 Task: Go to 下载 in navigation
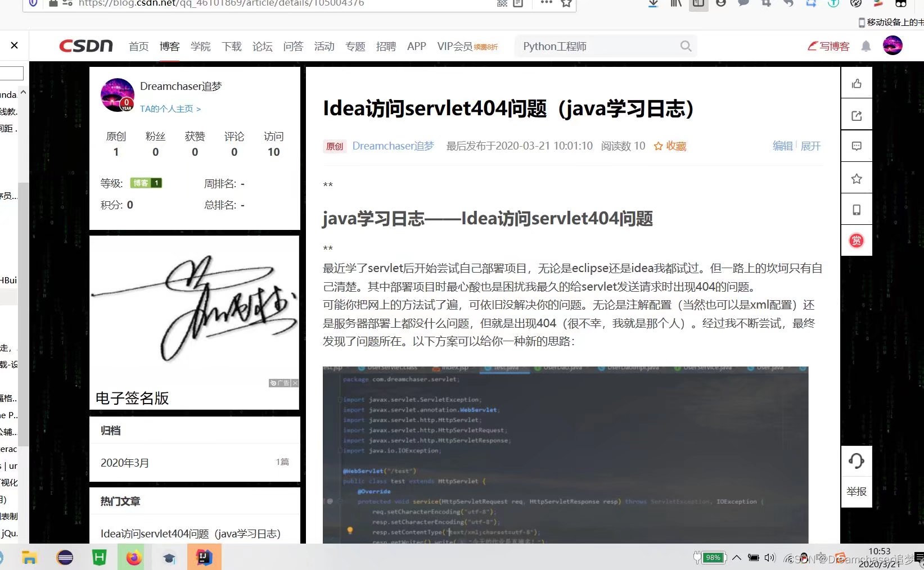[231, 47]
